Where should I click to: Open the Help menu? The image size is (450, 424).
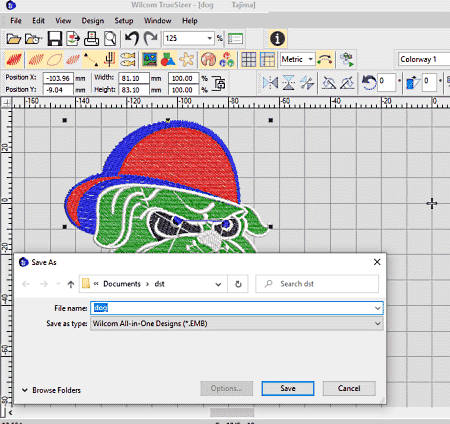coord(190,21)
